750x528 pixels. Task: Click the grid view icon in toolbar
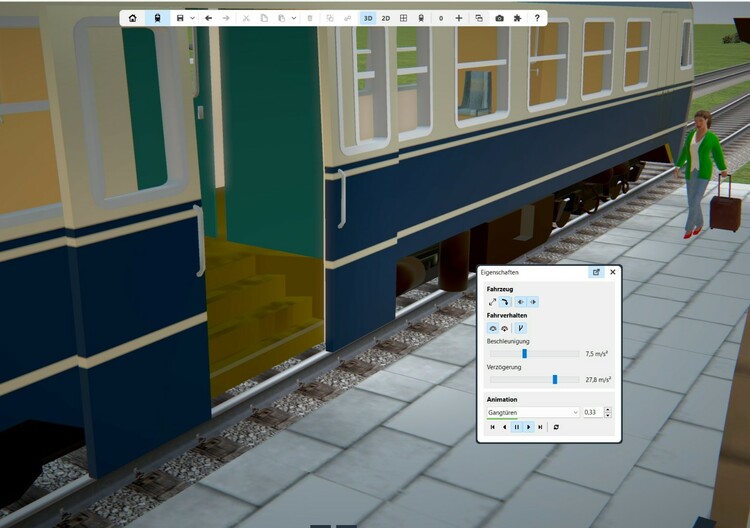pyautogui.click(x=403, y=18)
